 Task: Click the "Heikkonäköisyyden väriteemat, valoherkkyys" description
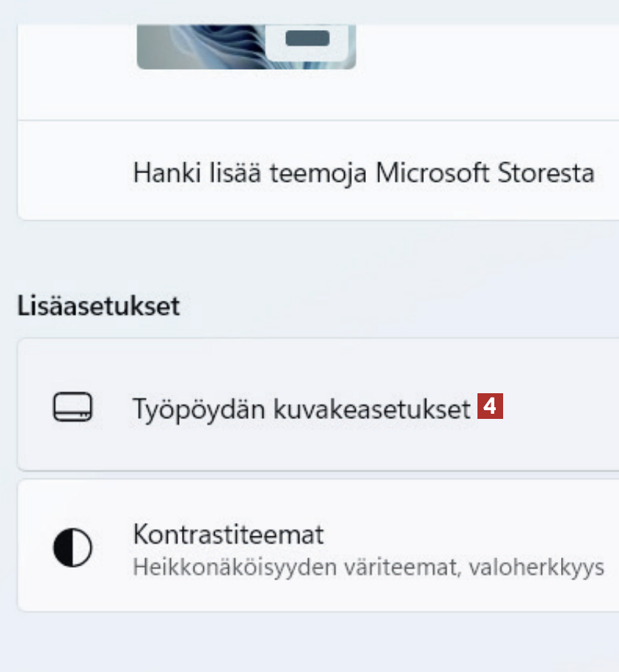click(x=368, y=568)
